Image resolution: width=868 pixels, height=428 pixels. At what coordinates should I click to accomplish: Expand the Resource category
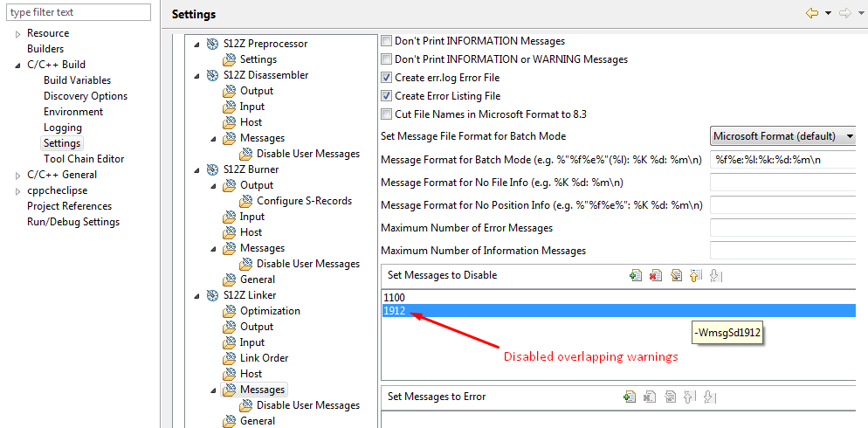point(18,34)
